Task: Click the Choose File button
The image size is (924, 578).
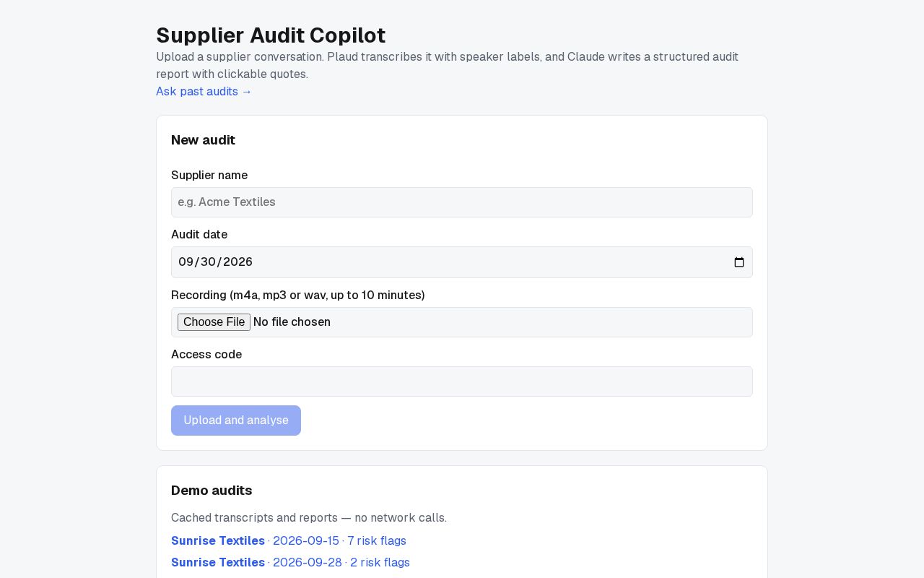Action: [214, 322]
